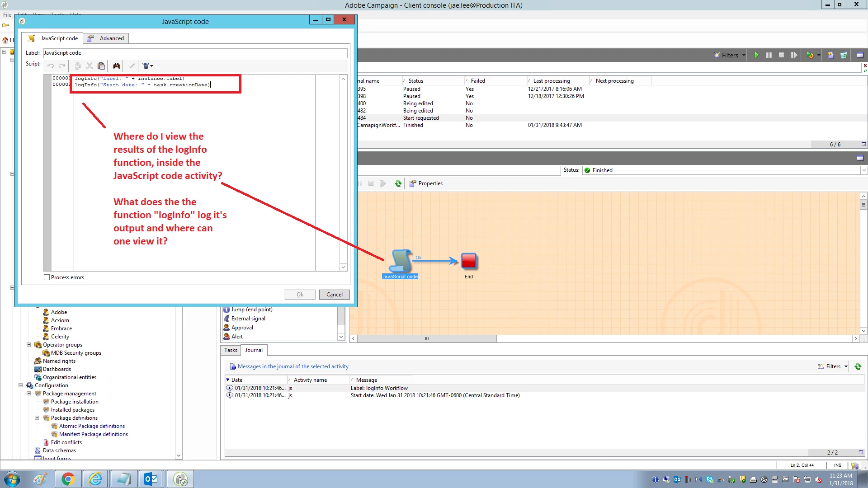This screenshot has height=488, width=868.
Task: Switch to the Tasks tab
Action: 231,350
